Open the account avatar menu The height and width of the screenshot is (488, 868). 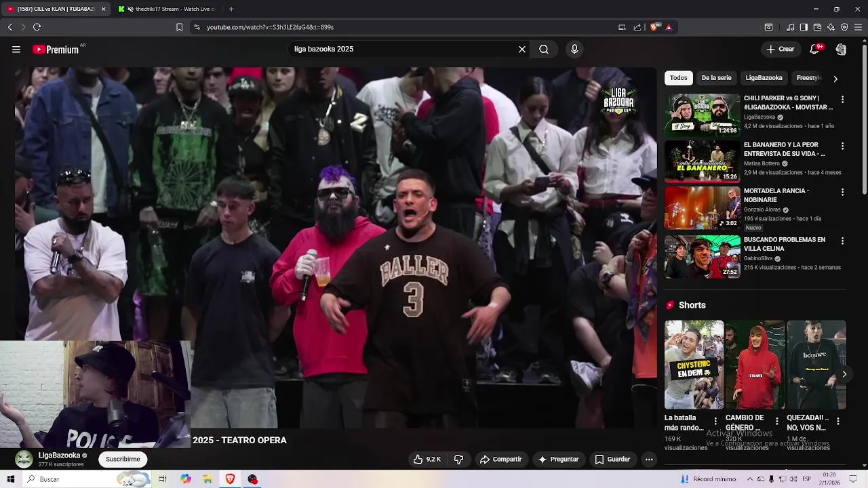(841, 49)
